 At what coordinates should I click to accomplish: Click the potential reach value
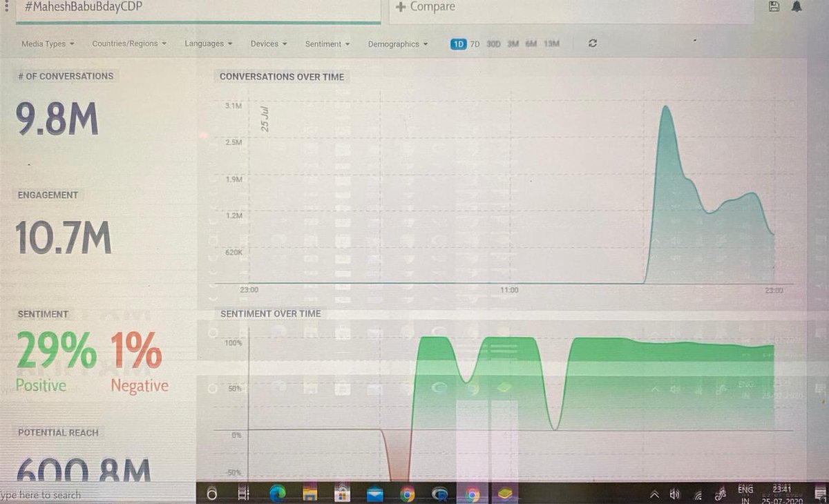83,469
